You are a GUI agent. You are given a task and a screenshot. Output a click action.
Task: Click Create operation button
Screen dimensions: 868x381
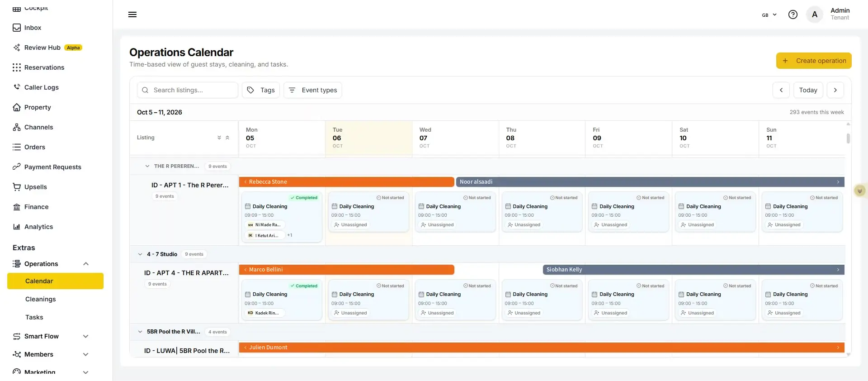pyautogui.click(x=814, y=61)
